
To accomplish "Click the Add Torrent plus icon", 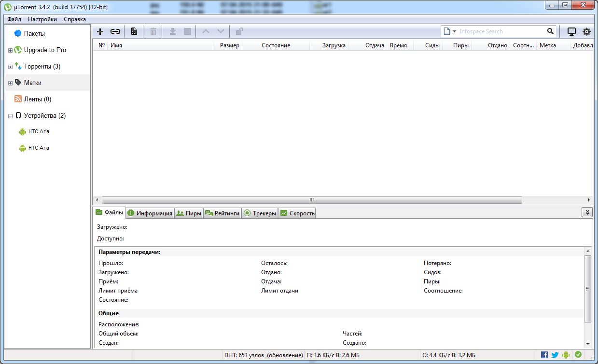I will click(100, 31).
